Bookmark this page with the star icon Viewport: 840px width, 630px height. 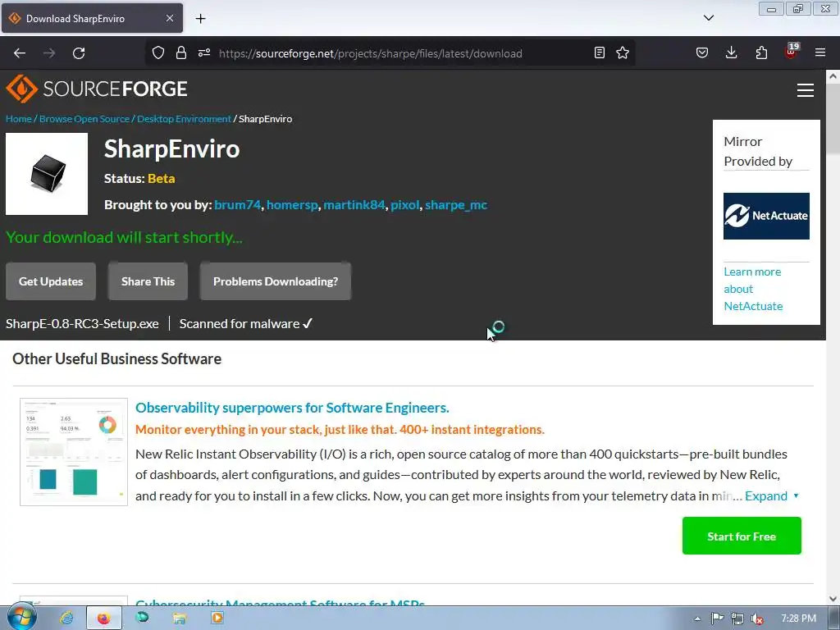point(623,52)
